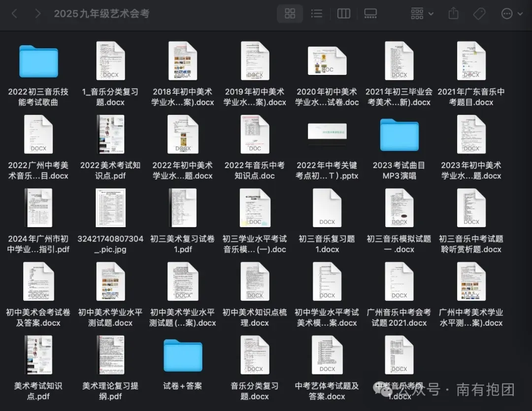
Task: Select 2023年初中美术学业水 题.docx file
Action: coord(471,135)
